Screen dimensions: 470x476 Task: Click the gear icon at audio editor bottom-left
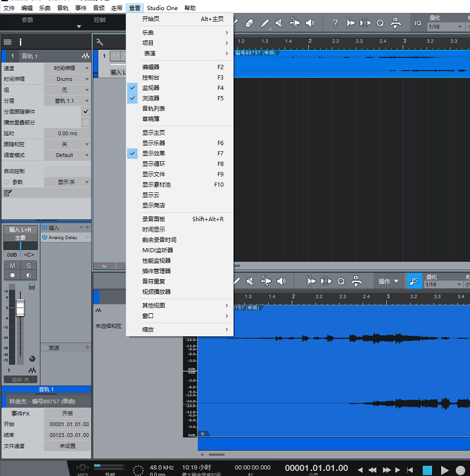point(202,434)
